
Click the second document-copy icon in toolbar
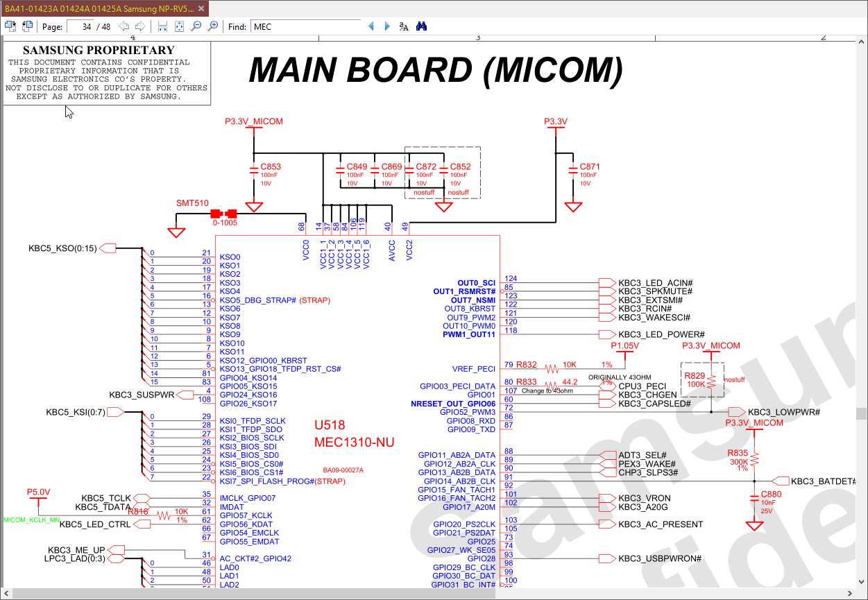27,26
